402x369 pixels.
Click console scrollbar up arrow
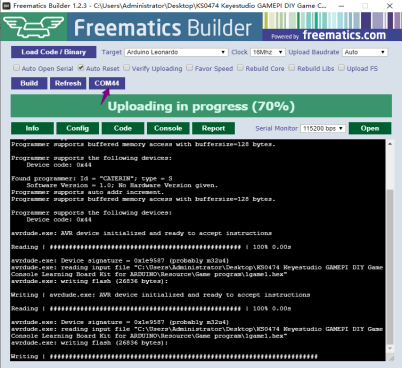pyautogui.click(x=390, y=144)
